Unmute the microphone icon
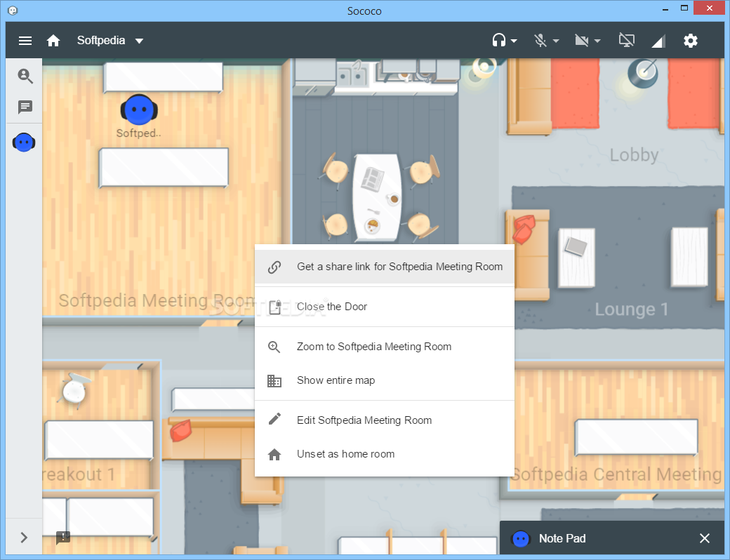Viewport: 730px width, 560px height. [540, 41]
